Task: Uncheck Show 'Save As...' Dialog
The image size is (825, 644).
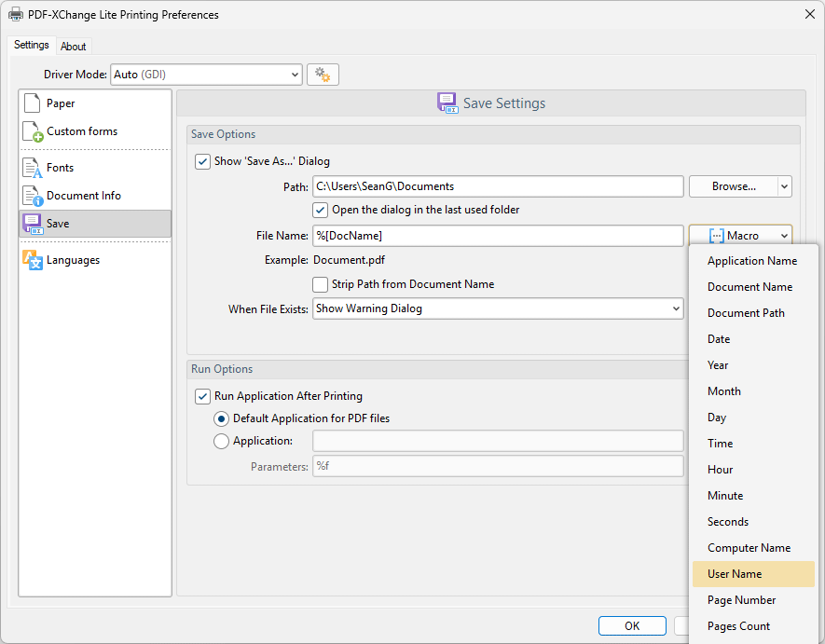Action: pos(202,161)
